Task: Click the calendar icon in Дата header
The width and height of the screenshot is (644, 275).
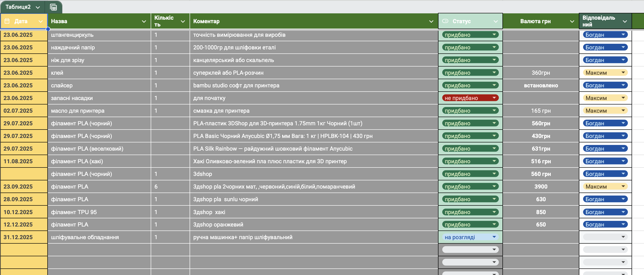Action: click(7, 21)
